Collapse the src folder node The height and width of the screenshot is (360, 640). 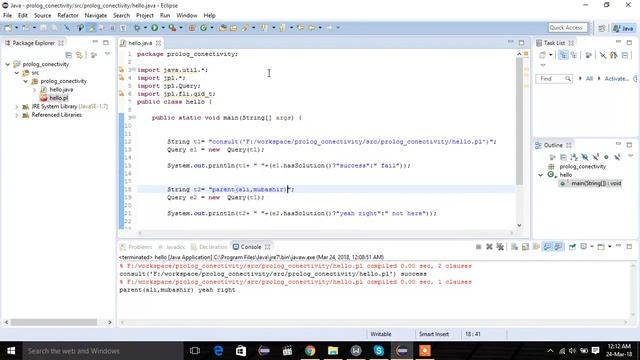point(17,73)
